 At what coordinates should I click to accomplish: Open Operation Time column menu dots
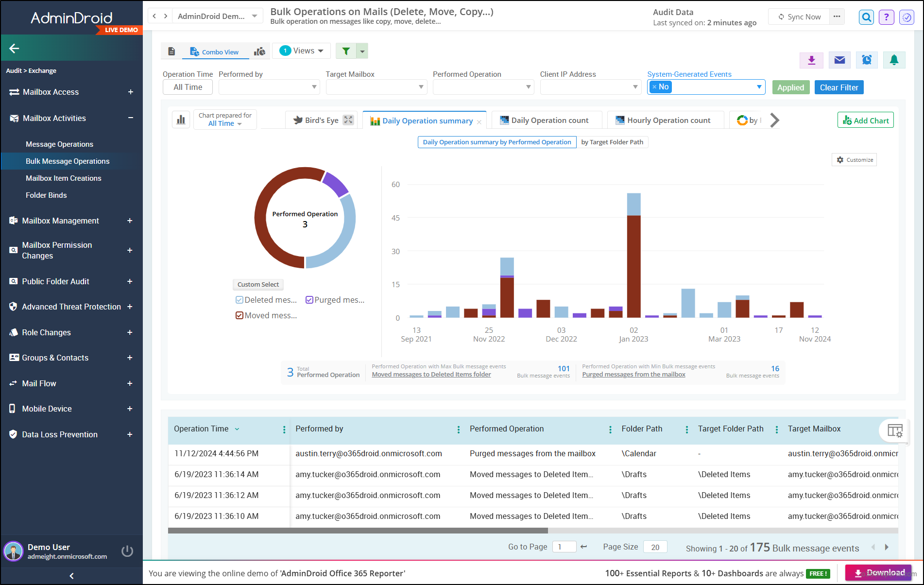[x=284, y=430]
